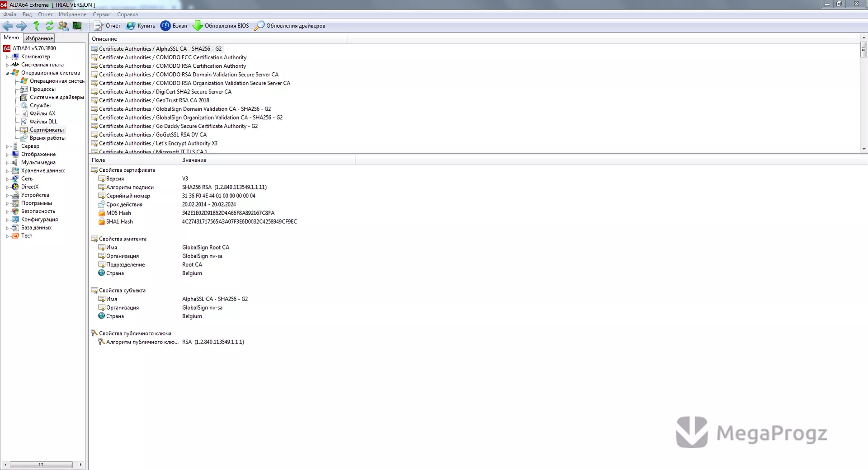Expand the DirectX tree node
The image size is (868, 470).
[7, 187]
